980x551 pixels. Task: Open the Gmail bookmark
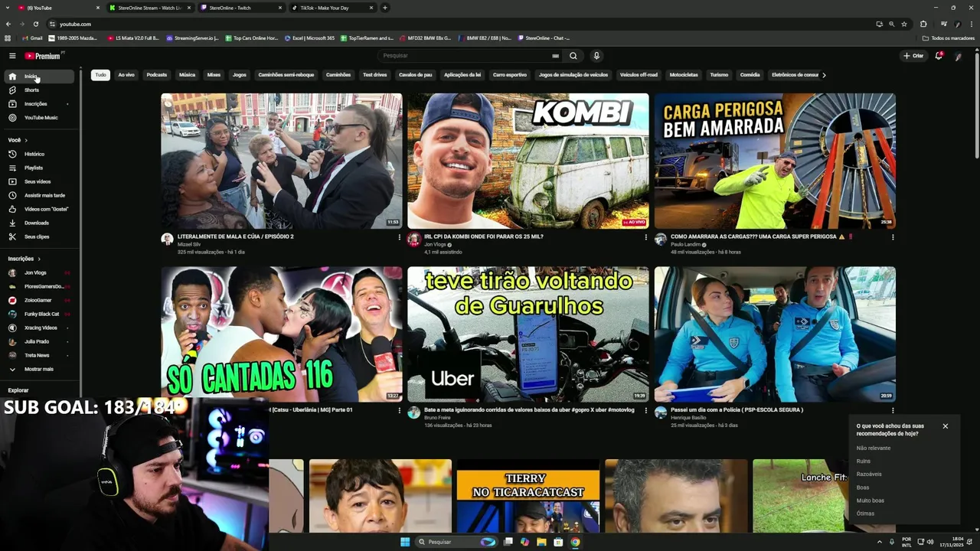pos(32,38)
